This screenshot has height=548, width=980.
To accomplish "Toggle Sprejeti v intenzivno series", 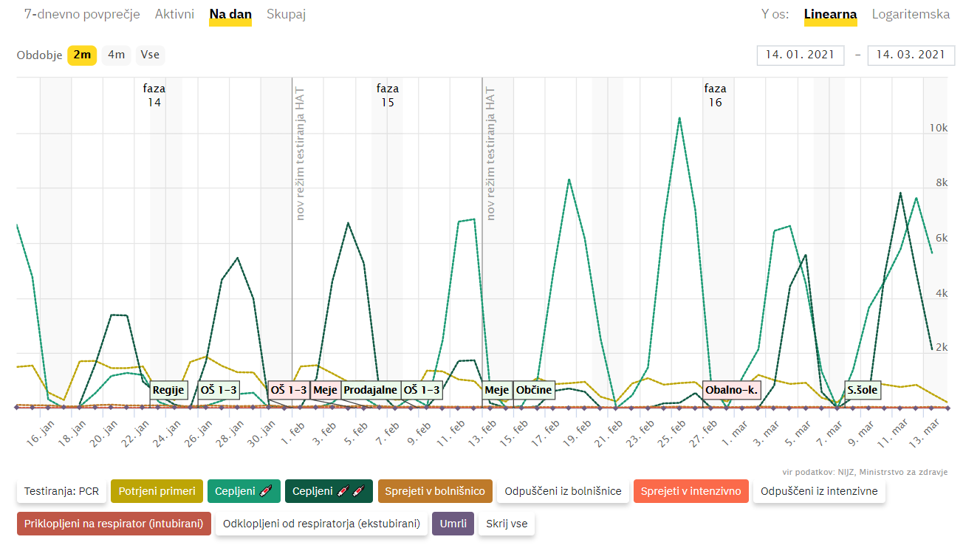I will point(691,491).
